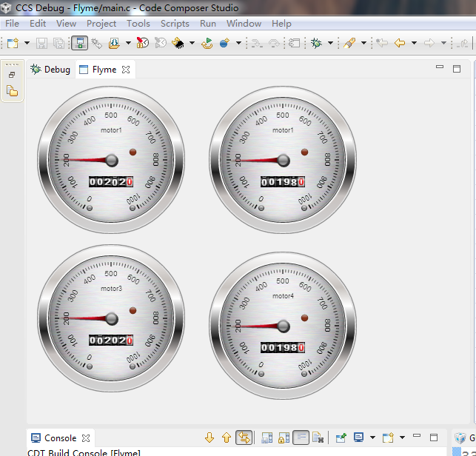Click the Pin Console icon
The width and height of the screenshot is (476, 456).
pos(341,438)
